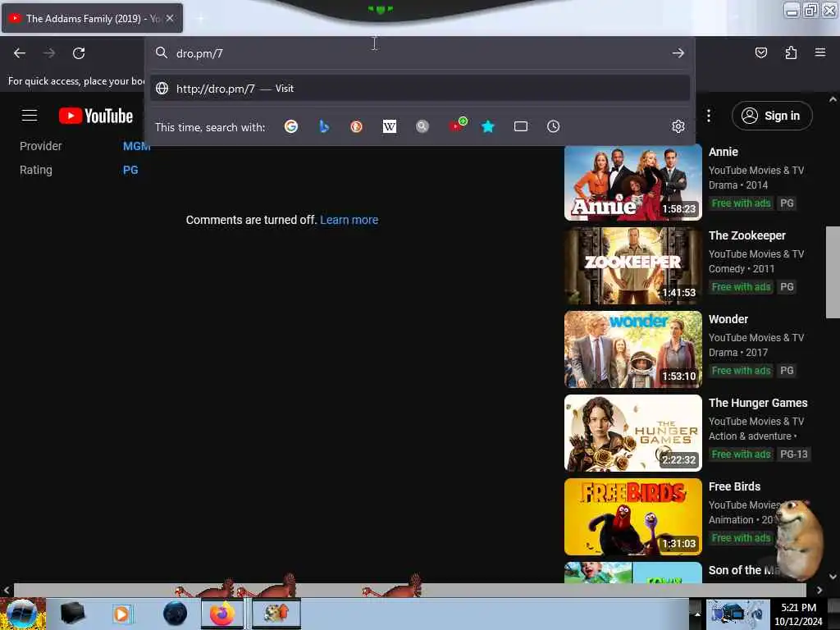Viewport: 840px width, 630px height.
Task: Open the MGM provider link
Action: pos(137,146)
